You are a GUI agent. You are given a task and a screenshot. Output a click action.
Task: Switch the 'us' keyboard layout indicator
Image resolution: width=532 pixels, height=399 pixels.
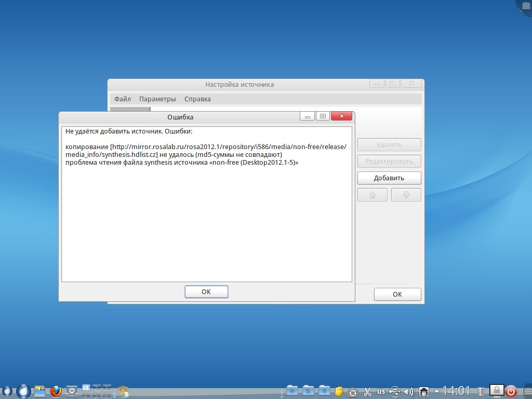tap(381, 391)
